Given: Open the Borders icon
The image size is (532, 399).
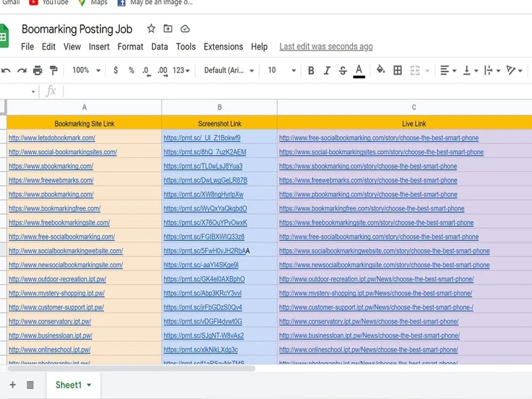Looking at the screenshot, I should click(397, 70).
